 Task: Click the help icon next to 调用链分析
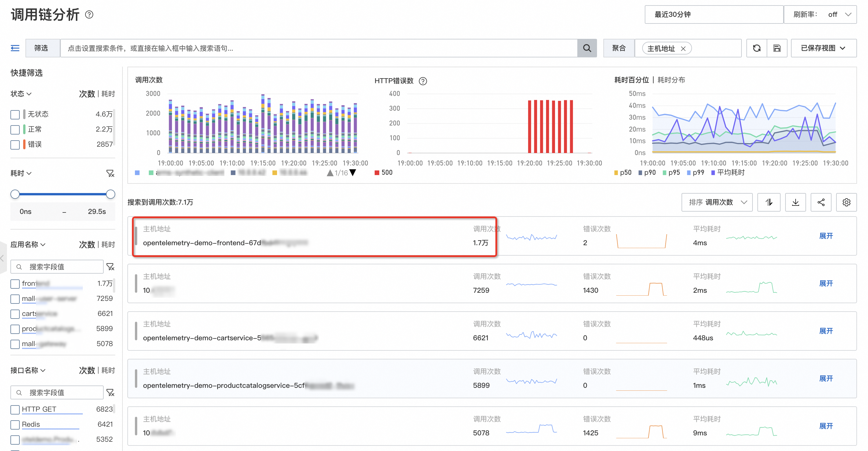tap(89, 14)
